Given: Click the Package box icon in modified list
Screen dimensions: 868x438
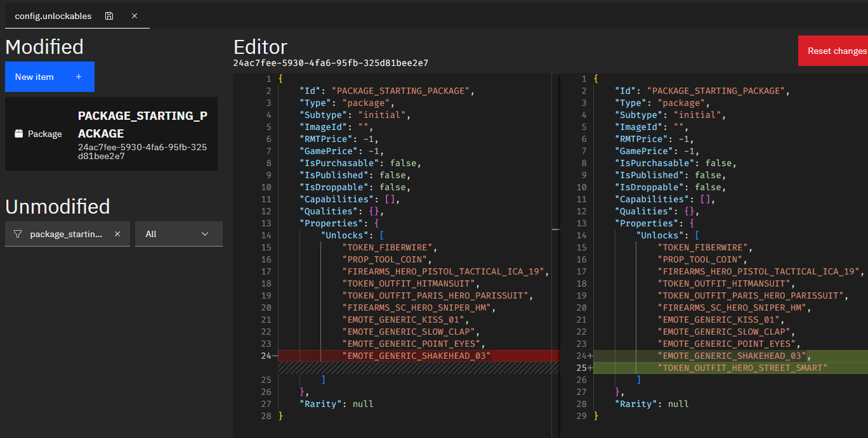Looking at the screenshot, I should coord(18,134).
